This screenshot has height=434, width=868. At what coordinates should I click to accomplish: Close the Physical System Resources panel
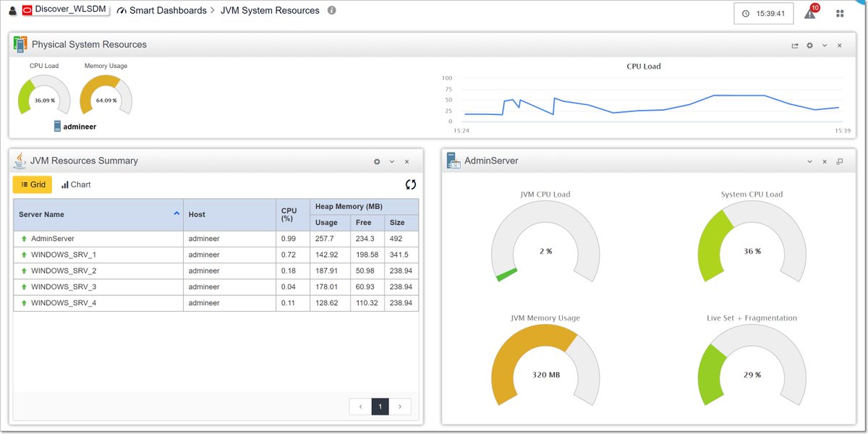839,45
